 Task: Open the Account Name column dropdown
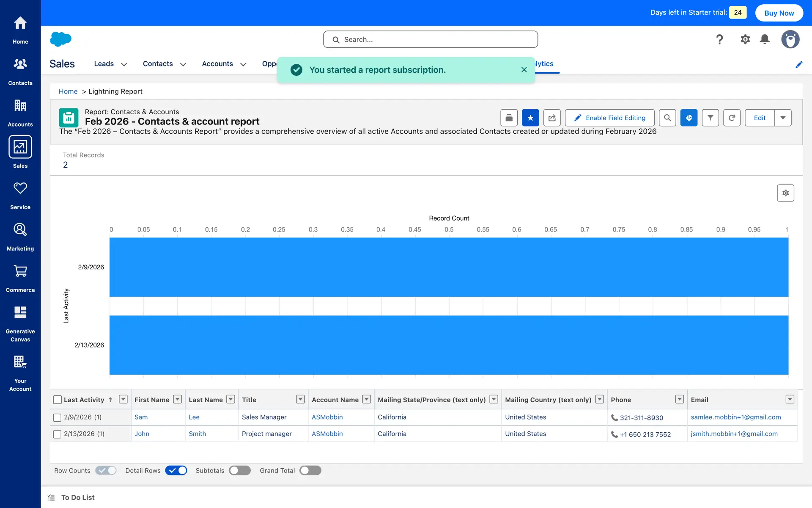pyautogui.click(x=366, y=399)
